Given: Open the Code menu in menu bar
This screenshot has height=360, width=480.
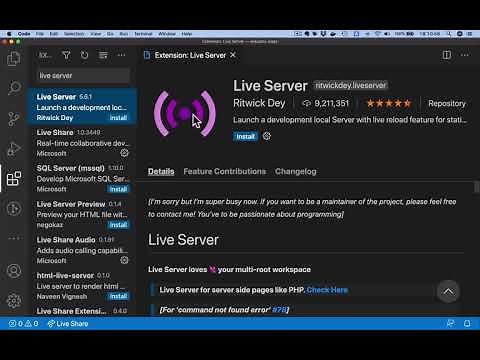Looking at the screenshot, I should tap(24, 34).
